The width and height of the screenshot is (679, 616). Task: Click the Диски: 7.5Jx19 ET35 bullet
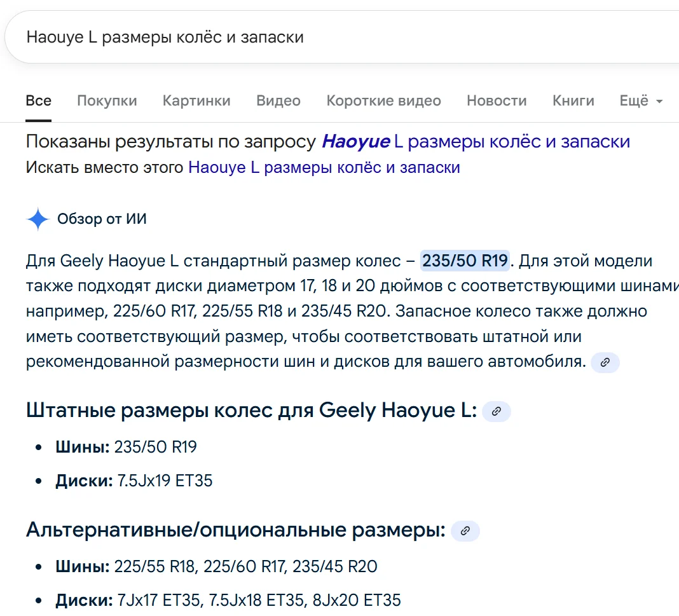pyautogui.click(x=134, y=481)
